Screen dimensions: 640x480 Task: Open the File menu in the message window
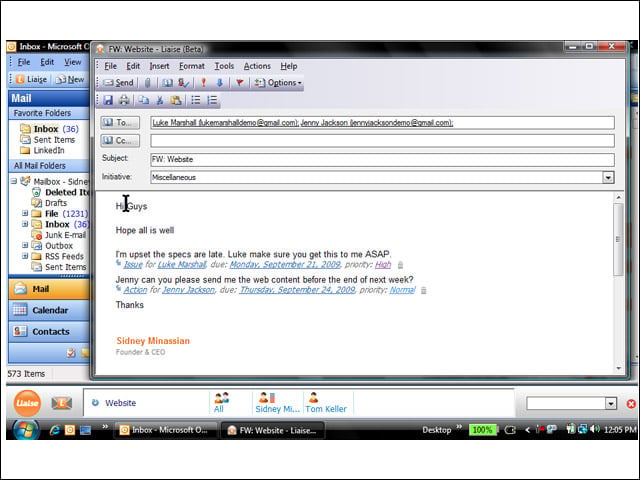[x=110, y=66]
